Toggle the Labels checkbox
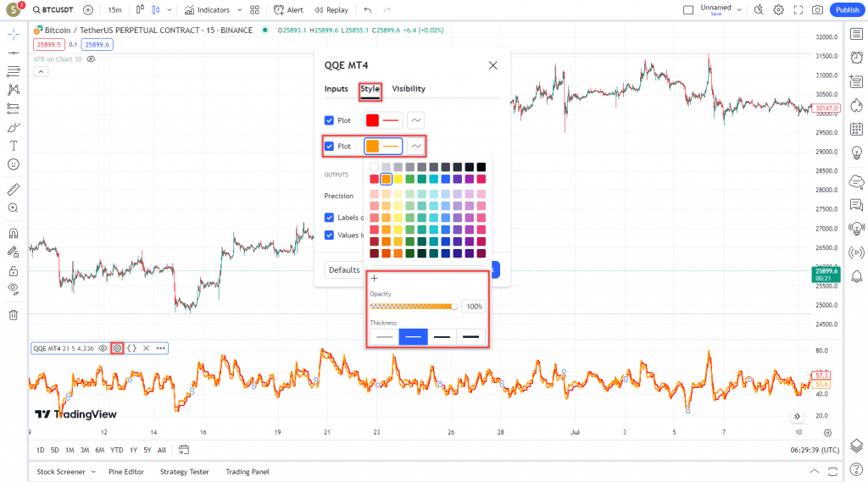The image size is (868, 482). (x=330, y=218)
